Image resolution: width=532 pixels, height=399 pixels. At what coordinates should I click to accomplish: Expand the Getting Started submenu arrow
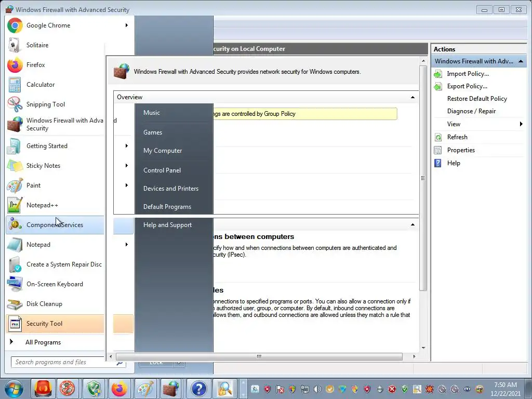(x=127, y=146)
